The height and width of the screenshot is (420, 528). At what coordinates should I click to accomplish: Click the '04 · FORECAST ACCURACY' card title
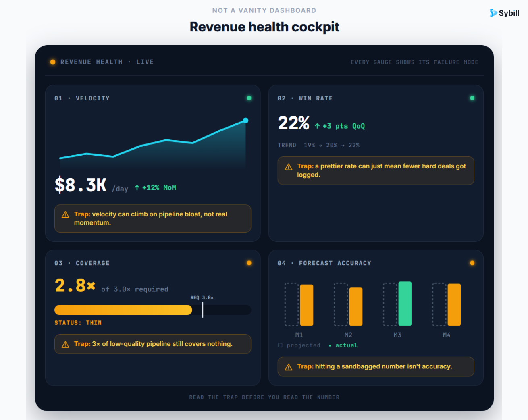(x=324, y=263)
